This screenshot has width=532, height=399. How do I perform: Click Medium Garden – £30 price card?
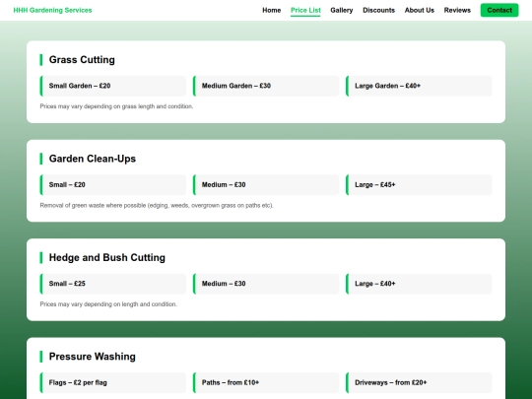[x=266, y=86]
